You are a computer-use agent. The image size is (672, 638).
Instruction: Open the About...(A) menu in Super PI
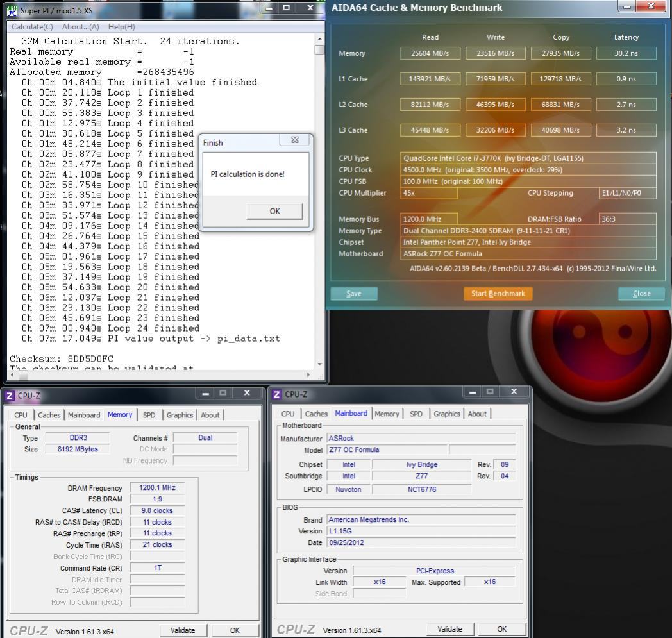coord(81,26)
